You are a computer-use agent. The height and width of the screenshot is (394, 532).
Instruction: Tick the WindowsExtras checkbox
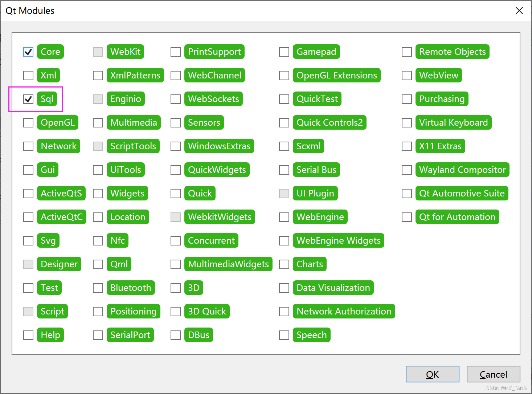pyautogui.click(x=176, y=146)
